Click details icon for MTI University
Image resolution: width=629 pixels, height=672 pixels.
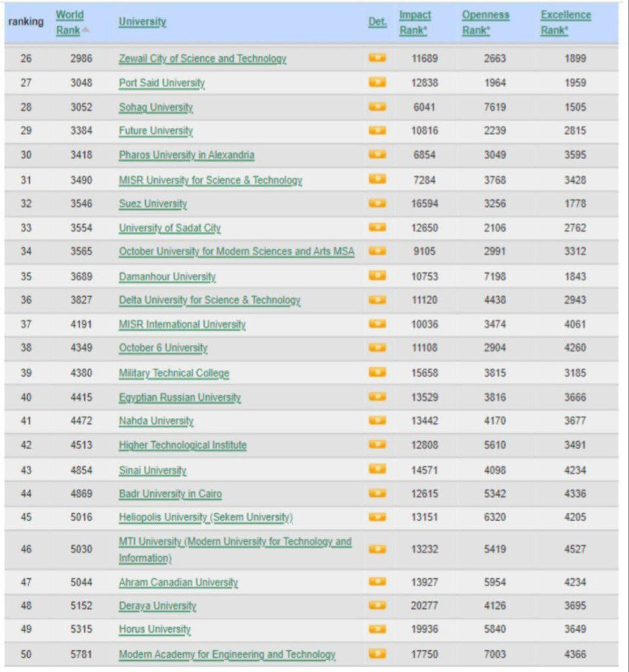(x=378, y=549)
